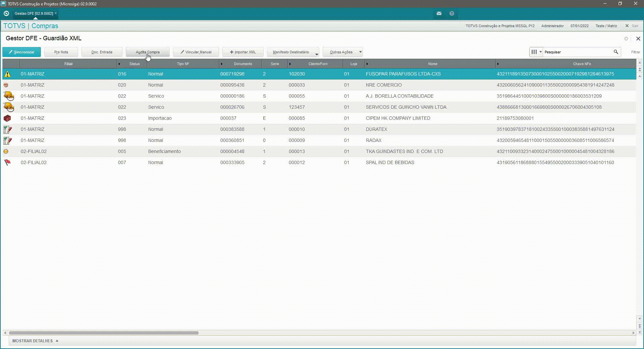Sort by the Serie column header

point(275,64)
